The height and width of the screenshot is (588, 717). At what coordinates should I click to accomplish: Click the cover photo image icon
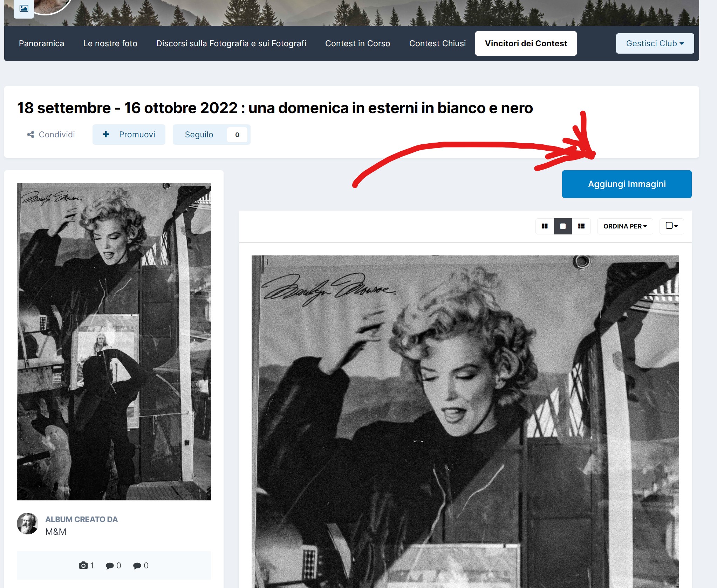click(24, 8)
